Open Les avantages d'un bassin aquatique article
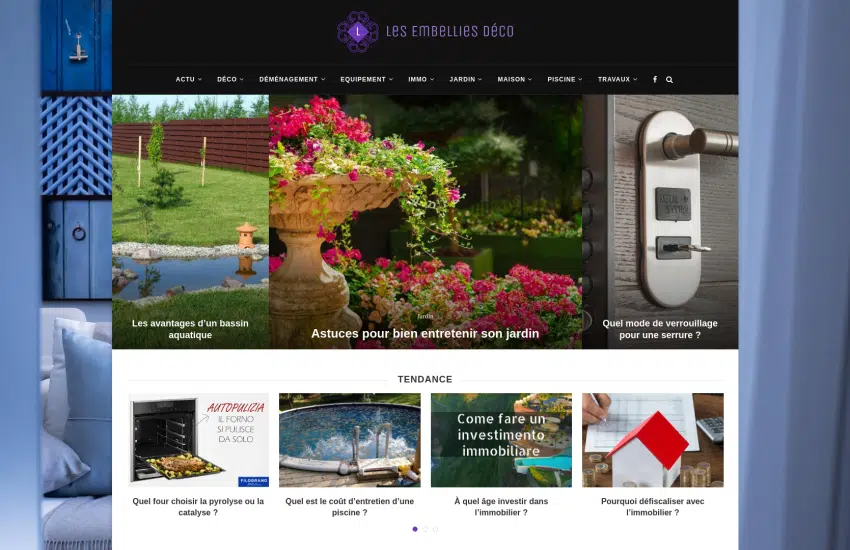Image resolution: width=850 pixels, height=550 pixels. (190, 329)
